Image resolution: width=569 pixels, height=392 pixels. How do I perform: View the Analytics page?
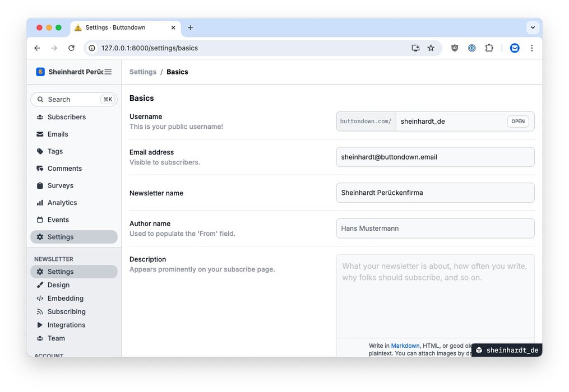62,203
